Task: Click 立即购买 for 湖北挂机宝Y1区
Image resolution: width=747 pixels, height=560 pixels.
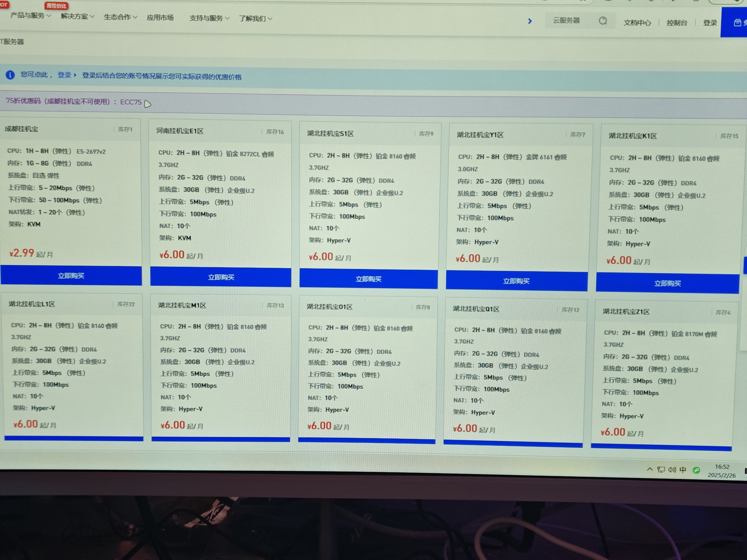Action: 516,281
